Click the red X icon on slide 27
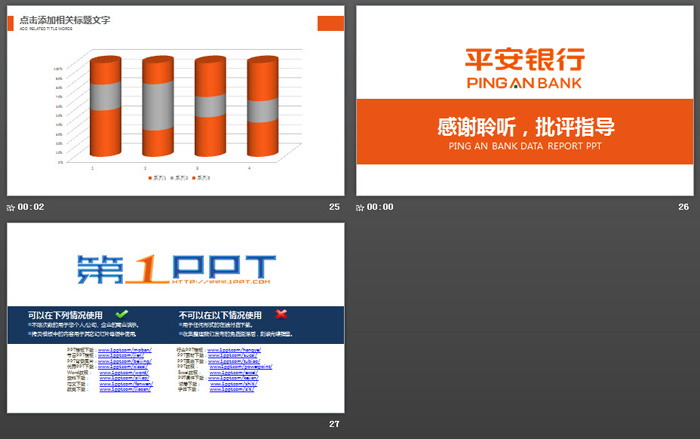 point(282,314)
